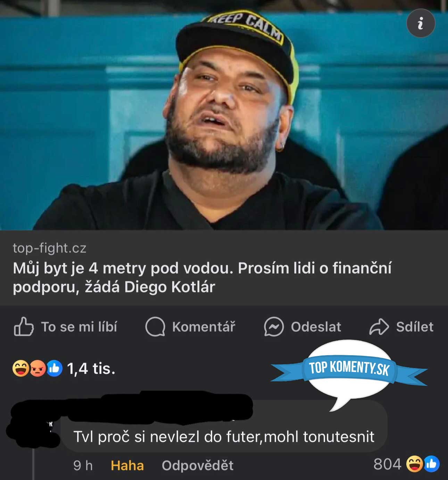
Task: Click the laughing reaction emoji next to 1,4 tis.
Action: point(20,368)
